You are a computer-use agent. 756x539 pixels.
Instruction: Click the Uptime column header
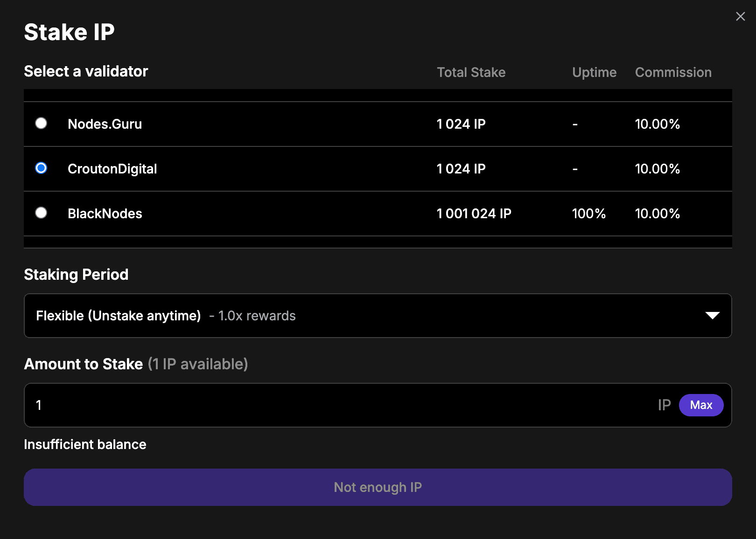[594, 72]
